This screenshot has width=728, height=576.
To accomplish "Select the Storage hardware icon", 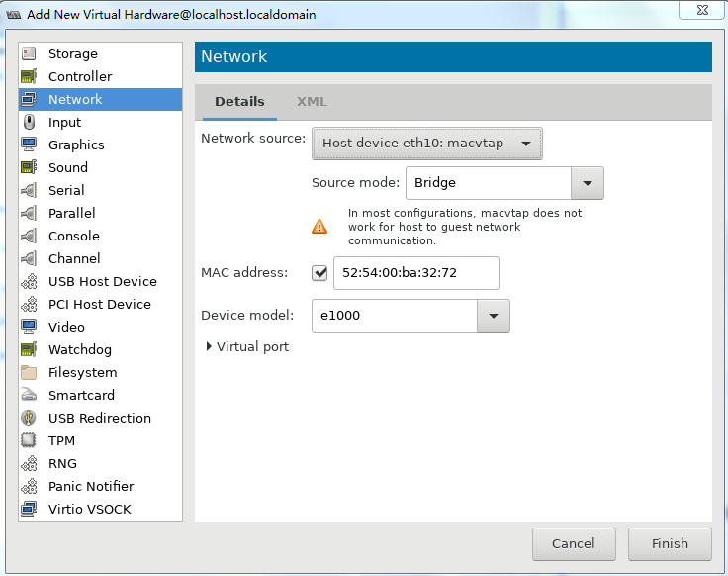I will coord(29,53).
